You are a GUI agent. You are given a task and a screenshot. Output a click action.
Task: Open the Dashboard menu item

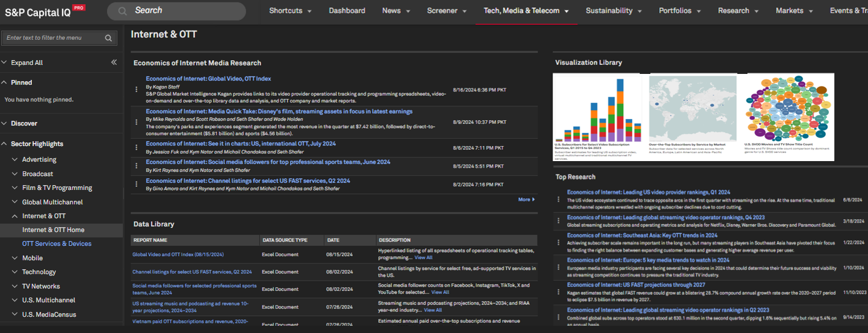click(347, 11)
